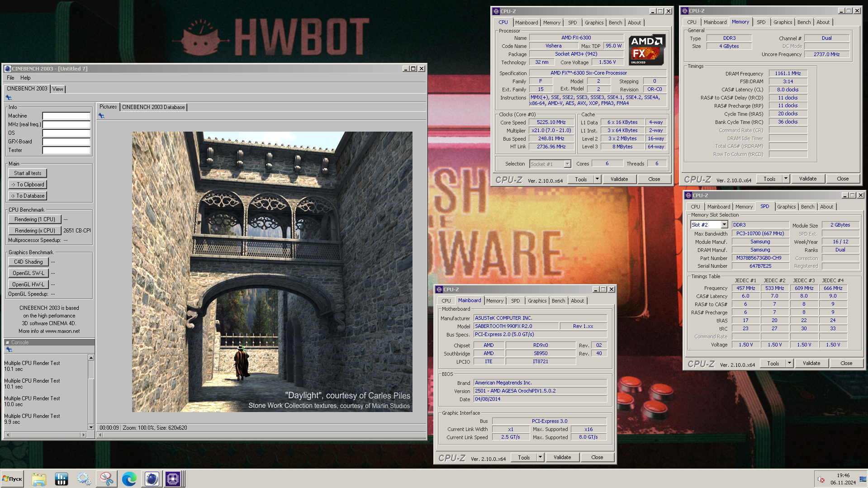Click the AMD FX Unlocked logo in CPU-Z
Screen dimensions: 868x488
click(x=647, y=50)
